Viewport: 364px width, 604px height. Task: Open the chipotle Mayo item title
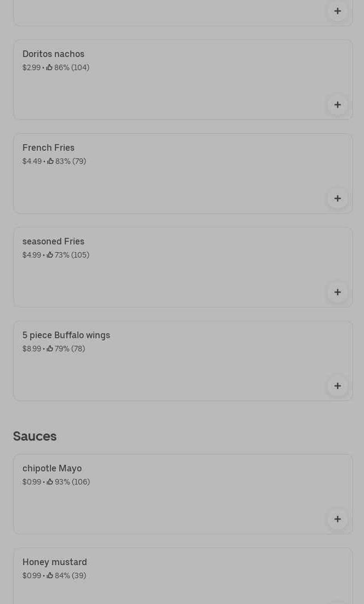click(52, 468)
